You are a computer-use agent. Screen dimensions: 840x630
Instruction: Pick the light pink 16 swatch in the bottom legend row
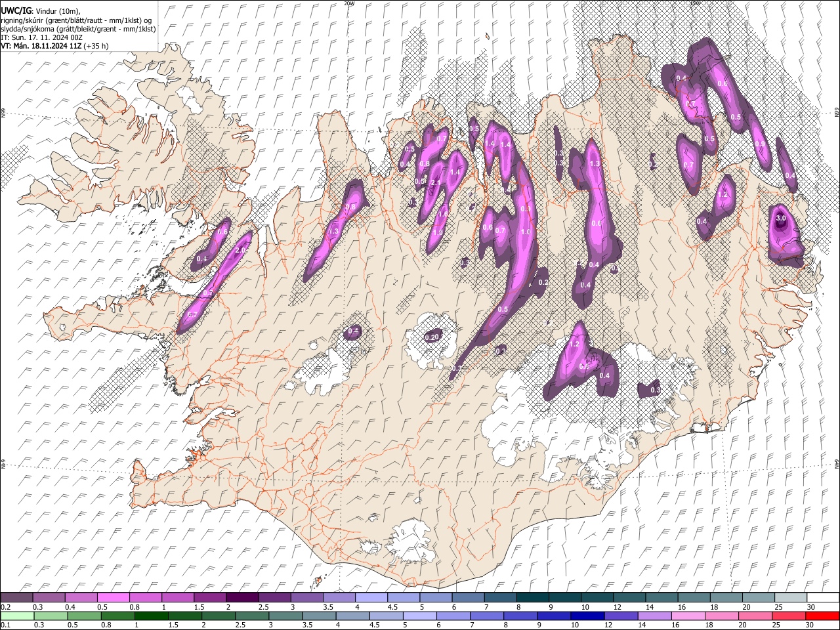pos(688,616)
